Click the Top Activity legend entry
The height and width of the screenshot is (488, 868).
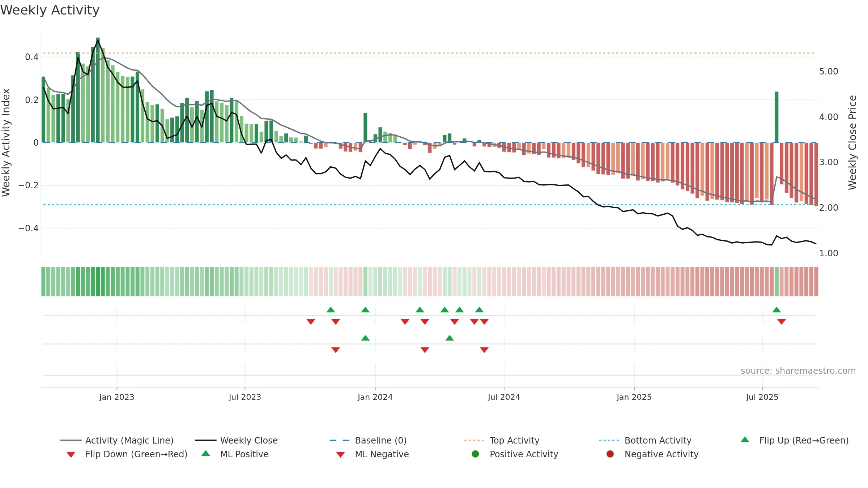tap(502, 440)
